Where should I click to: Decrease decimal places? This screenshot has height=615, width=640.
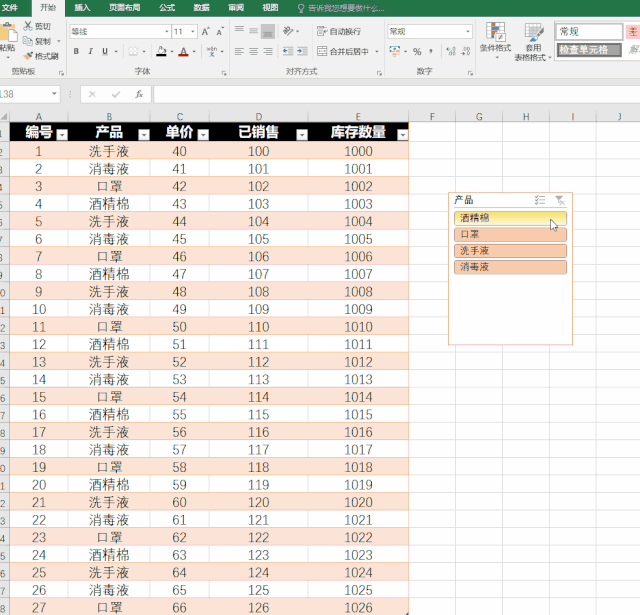point(465,51)
